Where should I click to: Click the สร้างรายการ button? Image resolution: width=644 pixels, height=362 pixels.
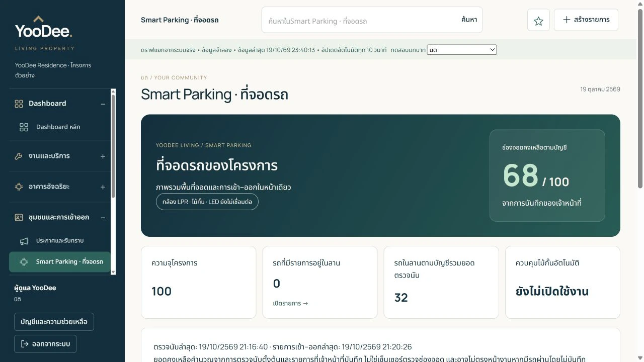(x=586, y=20)
